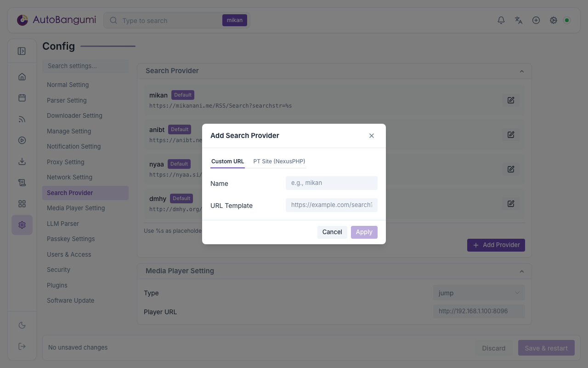Switch to dark mode moon icon

pos(22,325)
